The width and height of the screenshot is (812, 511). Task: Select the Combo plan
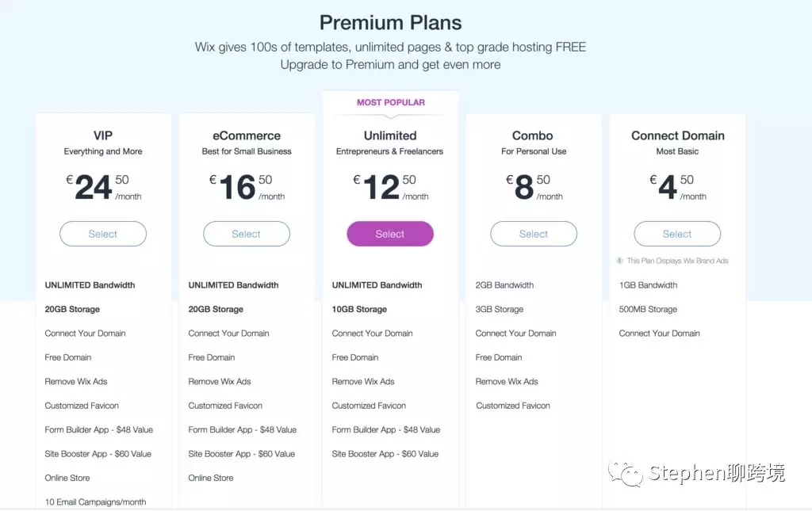pos(533,234)
